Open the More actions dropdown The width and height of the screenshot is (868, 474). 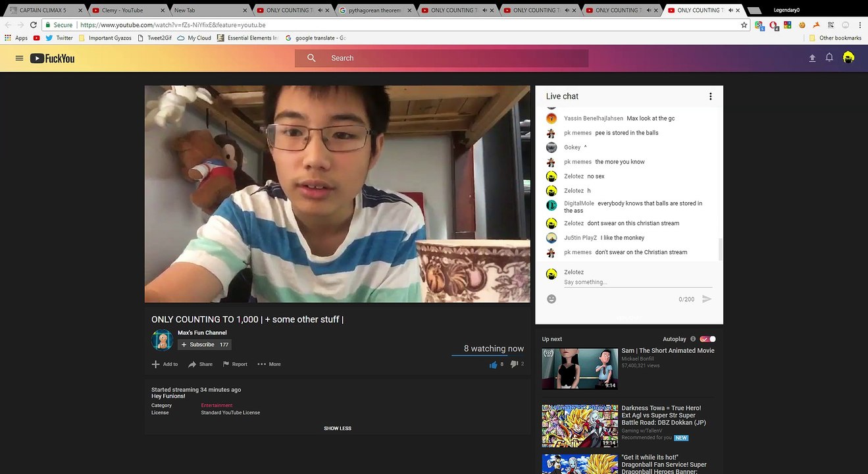[x=269, y=364]
